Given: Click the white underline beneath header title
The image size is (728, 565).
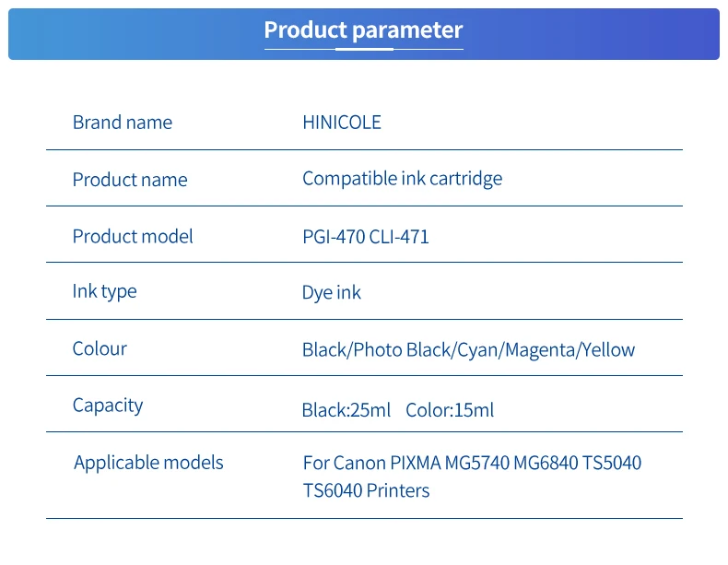Looking at the screenshot, I should pyautogui.click(x=364, y=49).
